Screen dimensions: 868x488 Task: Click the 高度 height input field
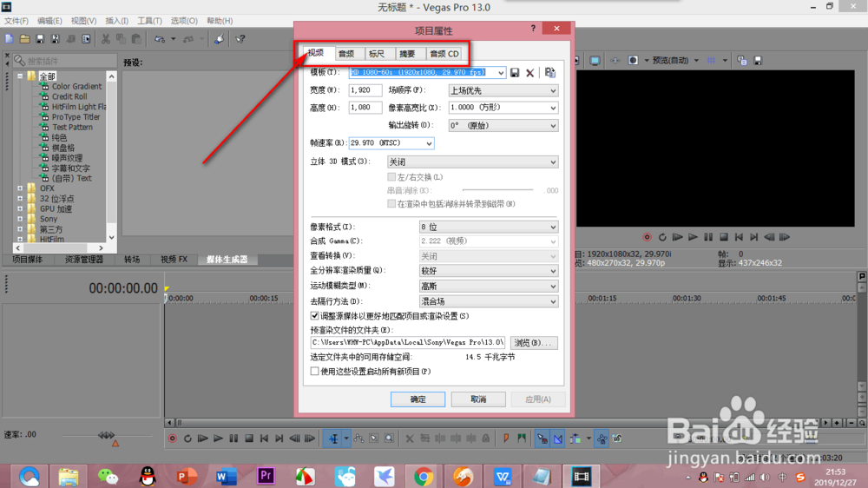coord(365,108)
